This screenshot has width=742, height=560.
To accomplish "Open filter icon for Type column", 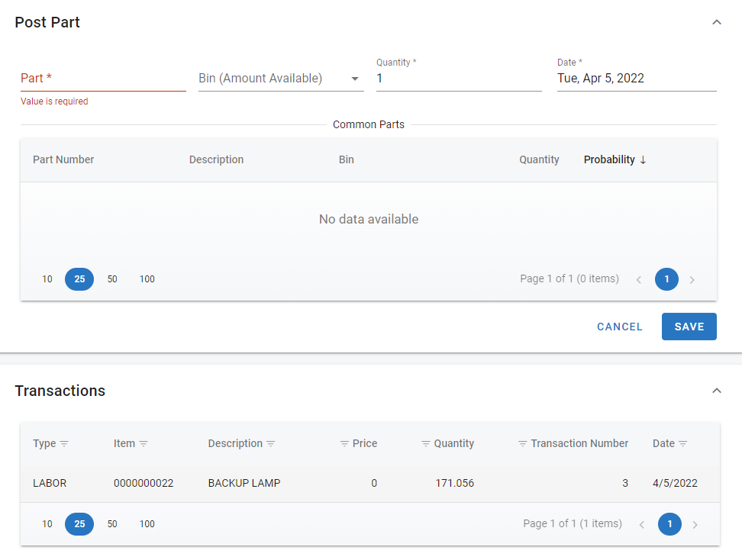I will (x=64, y=444).
